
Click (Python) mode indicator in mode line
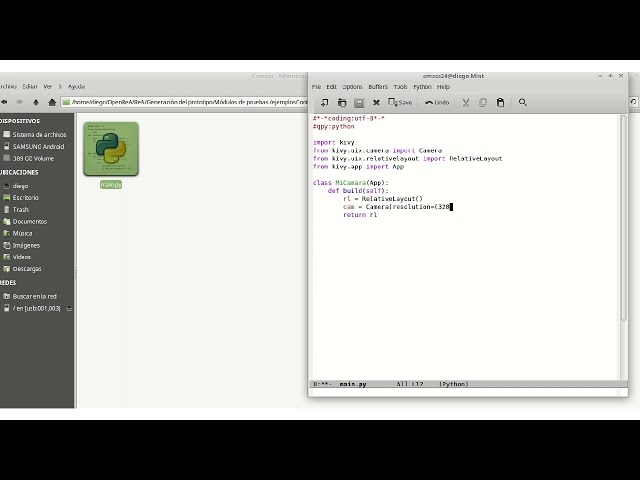(x=453, y=384)
